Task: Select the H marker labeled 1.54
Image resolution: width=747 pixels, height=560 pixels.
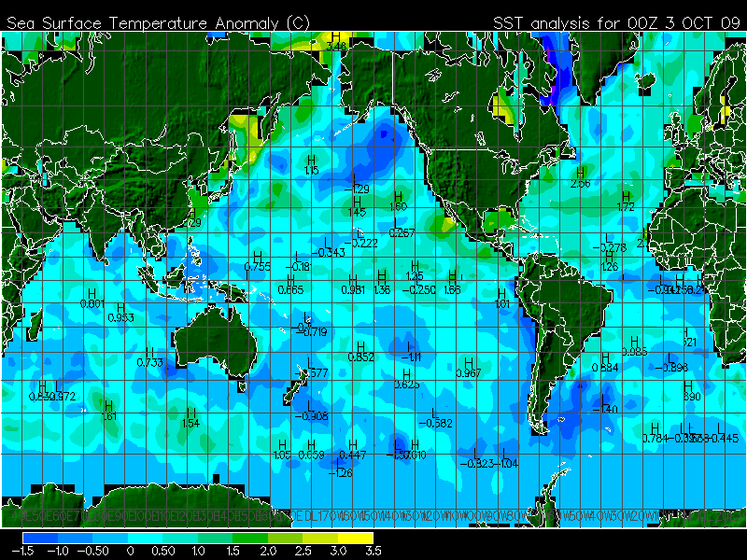Action: 190,413
